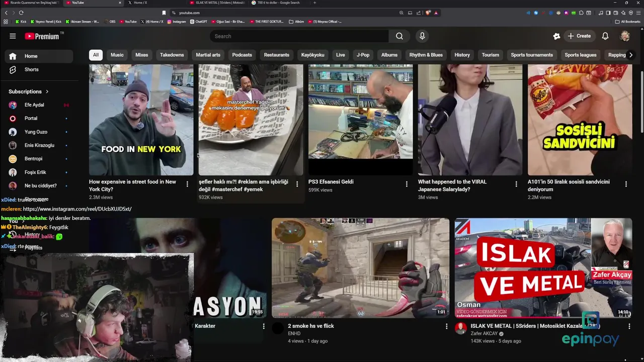The height and width of the screenshot is (362, 644).
Task: Select the J-Pop filter chip
Action: pyautogui.click(x=363, y=55)
